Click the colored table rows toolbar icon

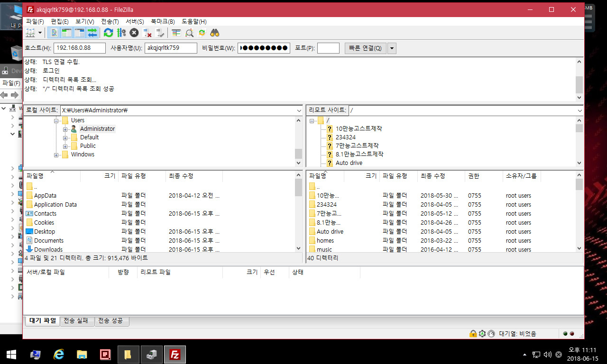(176, 33)
